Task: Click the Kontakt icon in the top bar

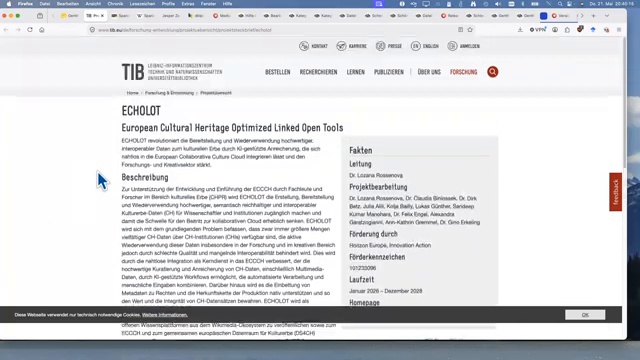Action: click(x=304, y=46)
